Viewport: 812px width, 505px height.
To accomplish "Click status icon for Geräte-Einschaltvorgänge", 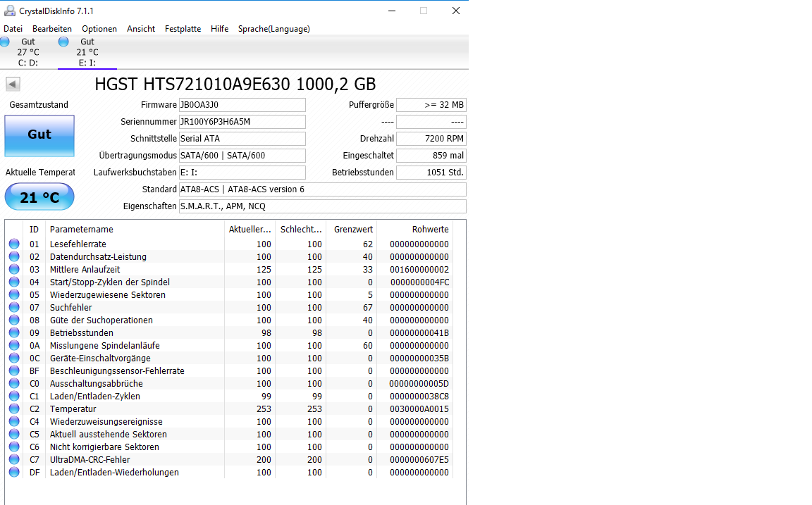I will pyautogui.click(x=14, y=358).
